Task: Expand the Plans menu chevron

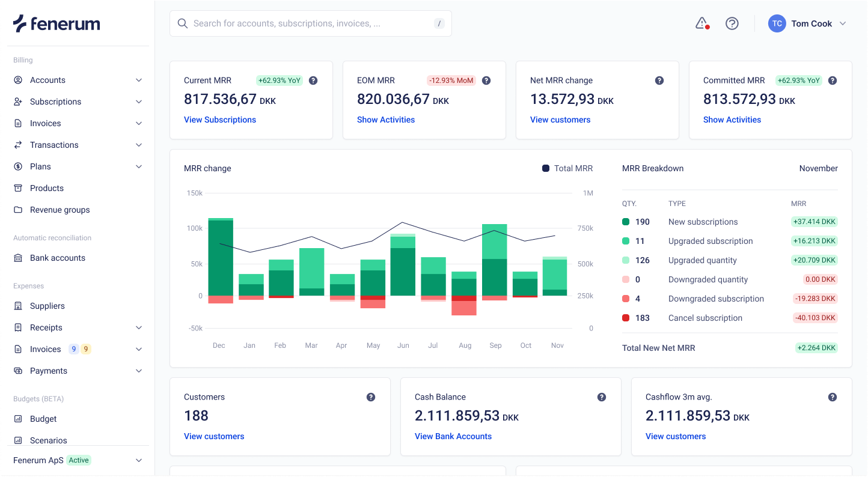Action: [x=139, y=166]
